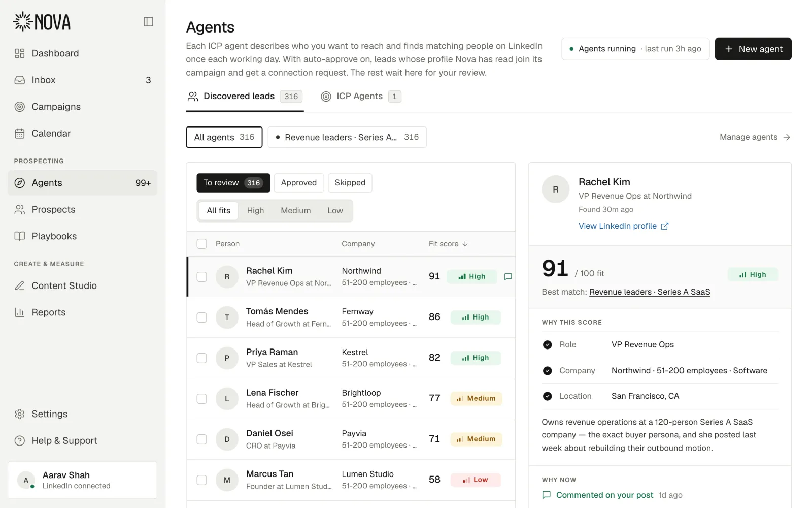Check the Daniel Osei row checkbox

tap(201, 439)
